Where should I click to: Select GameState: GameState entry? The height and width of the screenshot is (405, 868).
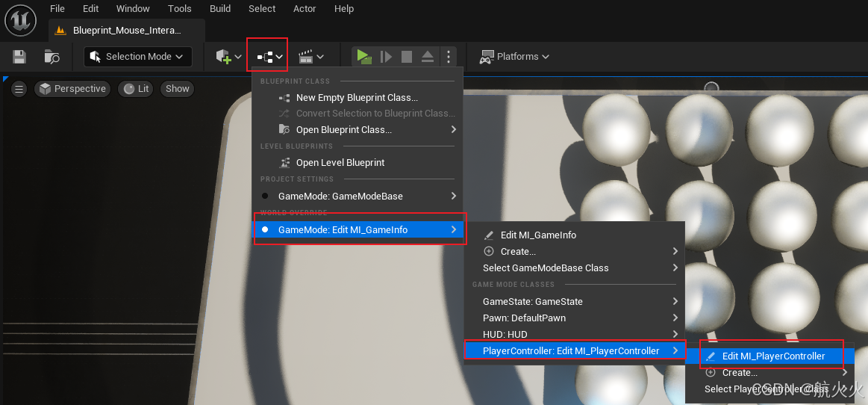[x=575, y=301]
